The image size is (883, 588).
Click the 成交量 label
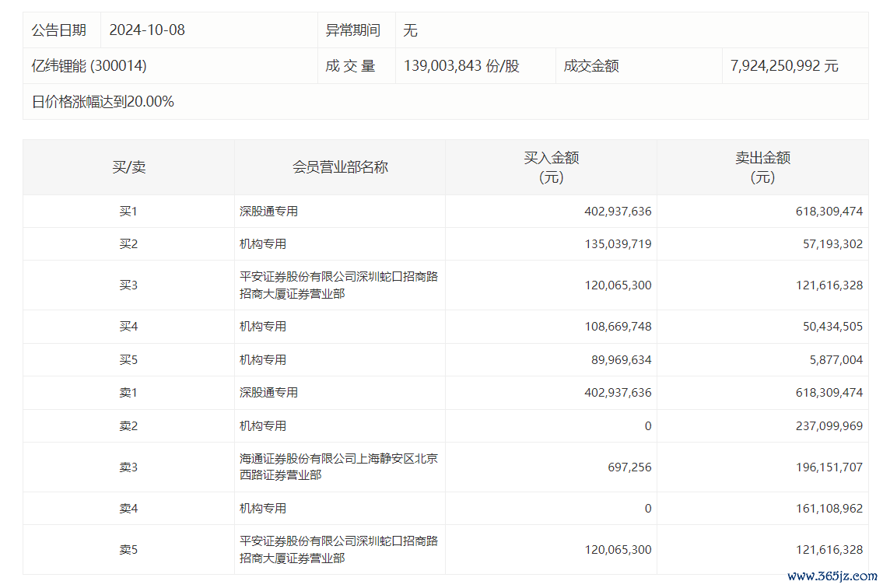click(350, 66)
